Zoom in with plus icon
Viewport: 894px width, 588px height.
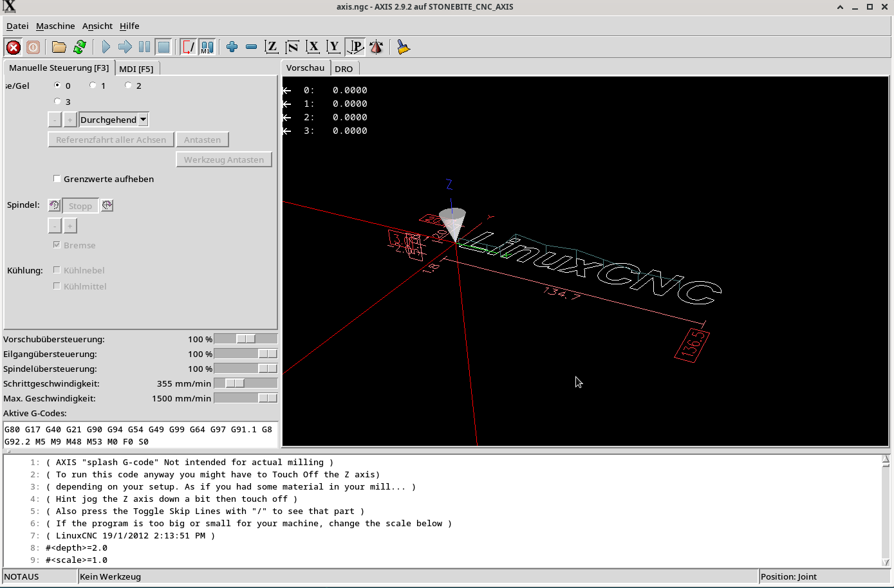coord(232,47)
